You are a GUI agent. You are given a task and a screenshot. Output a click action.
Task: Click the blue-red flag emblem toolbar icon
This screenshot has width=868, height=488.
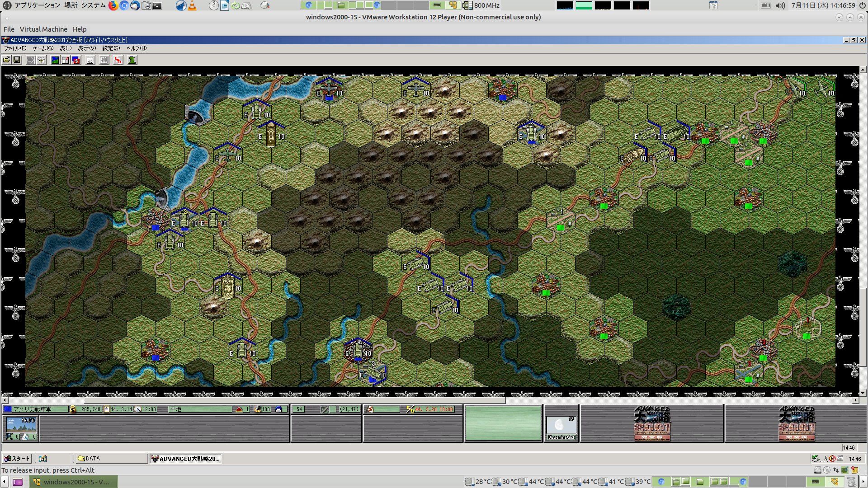coord(76,60)
